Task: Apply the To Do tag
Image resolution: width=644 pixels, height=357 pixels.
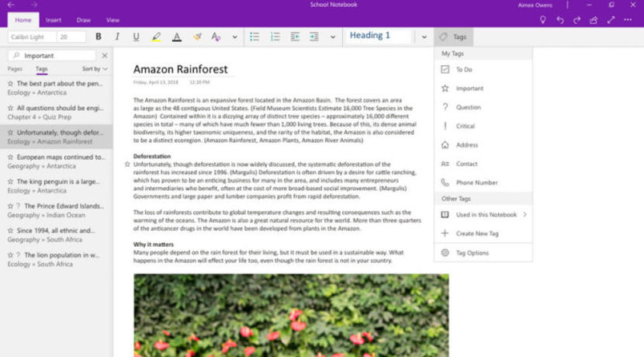Action: [x=483, y=69]
